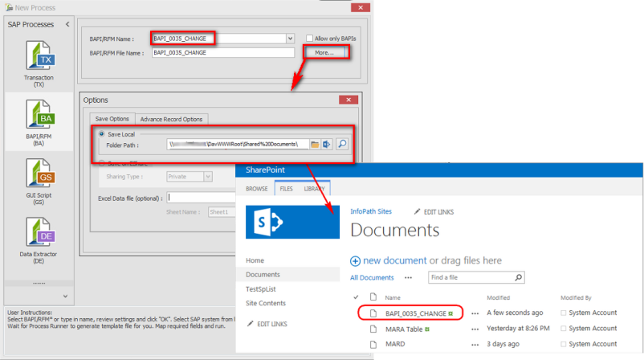Viewport: 644px width, 360px height.
Task: Open the Sharing Type dropdown
Action: pyautogui.click(x=208, y=177)
